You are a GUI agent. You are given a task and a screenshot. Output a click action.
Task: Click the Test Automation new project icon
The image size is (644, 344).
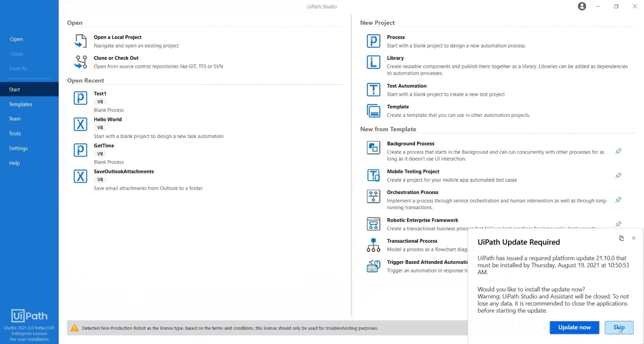(x=373, y=90)
